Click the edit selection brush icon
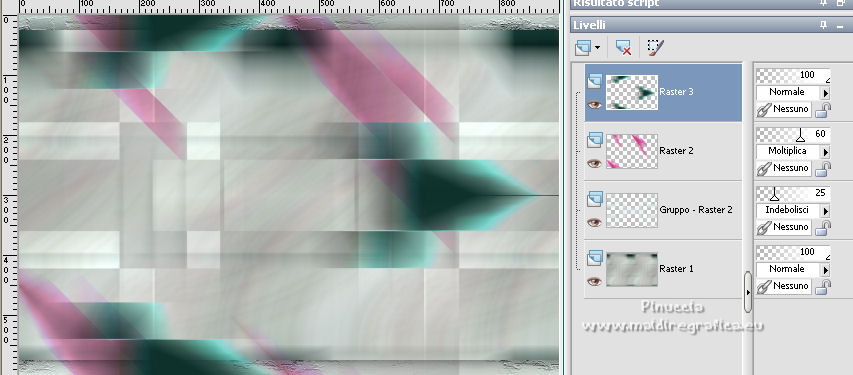The image size is (853, 375). point(656,47)
